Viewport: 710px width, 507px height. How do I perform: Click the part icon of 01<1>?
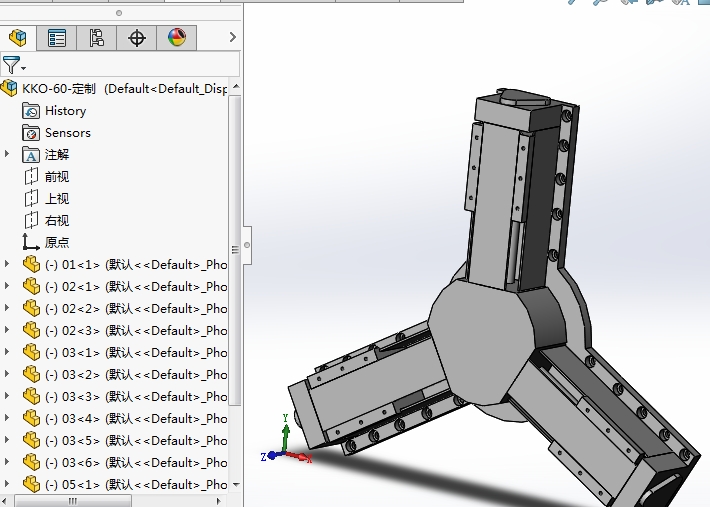click(x=31, y=264)
